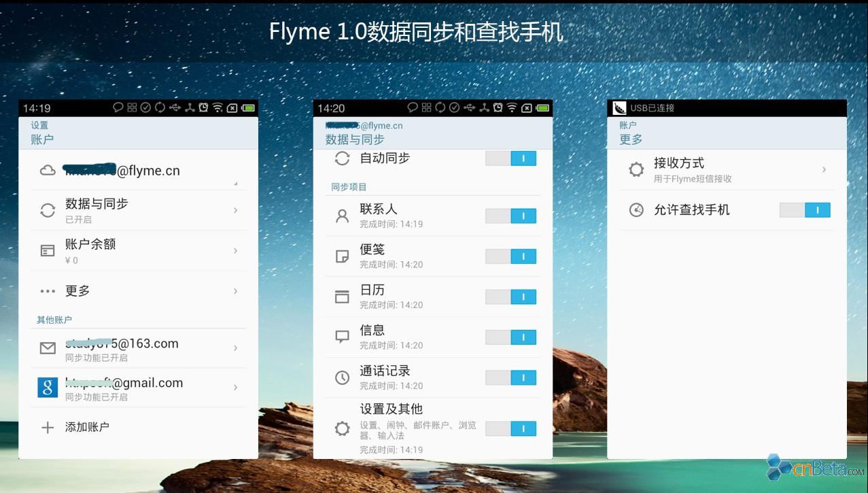Image resolution: width=868 pixels, height=493 pixels.
Task: Select the 14:19 clock in status bar
Action: [37, 108]
